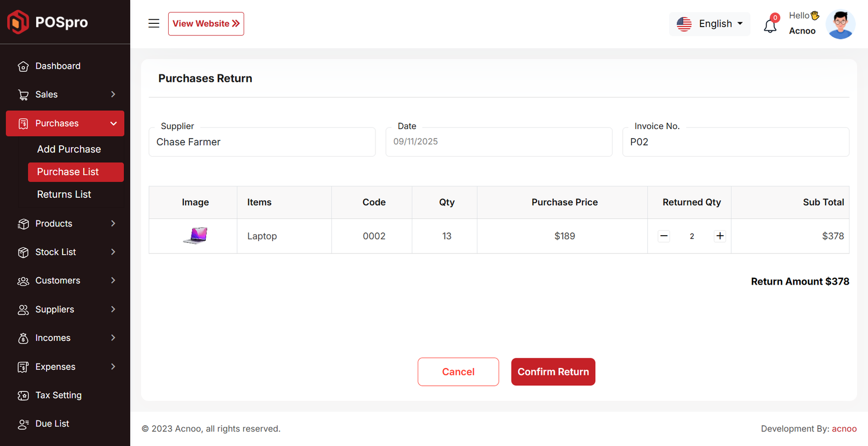Screen dimensions: 868x446
Task: Click the Invoice No. input field
Action: click(x=735, y=142)
